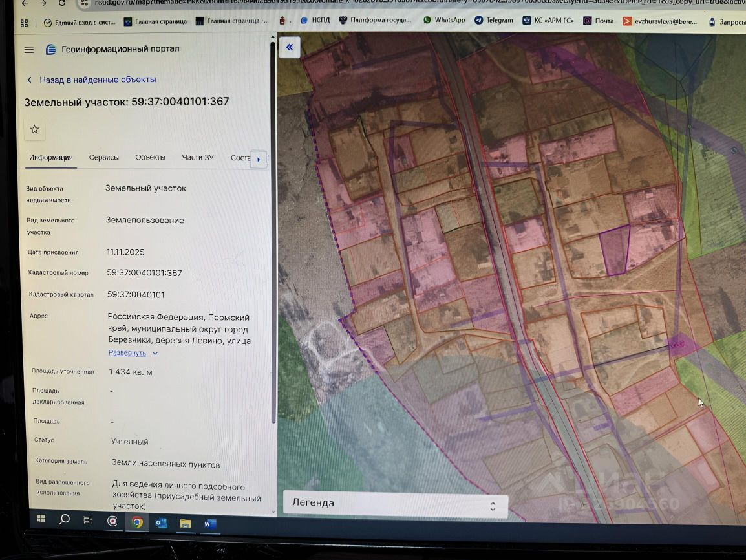
Task: Open Task View on the taskbar
Action: (x=87, y=521)
